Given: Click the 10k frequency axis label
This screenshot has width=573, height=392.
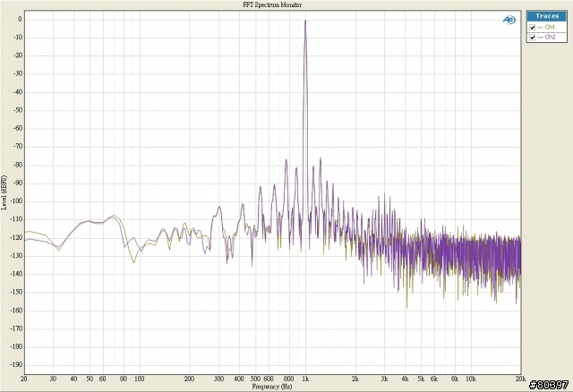Looking at the screenshot, I should [471, 379].
